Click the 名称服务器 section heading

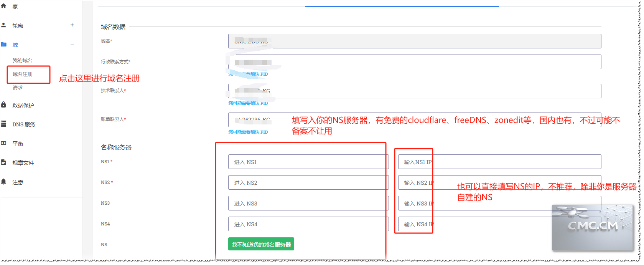click(x=116, y=147)
